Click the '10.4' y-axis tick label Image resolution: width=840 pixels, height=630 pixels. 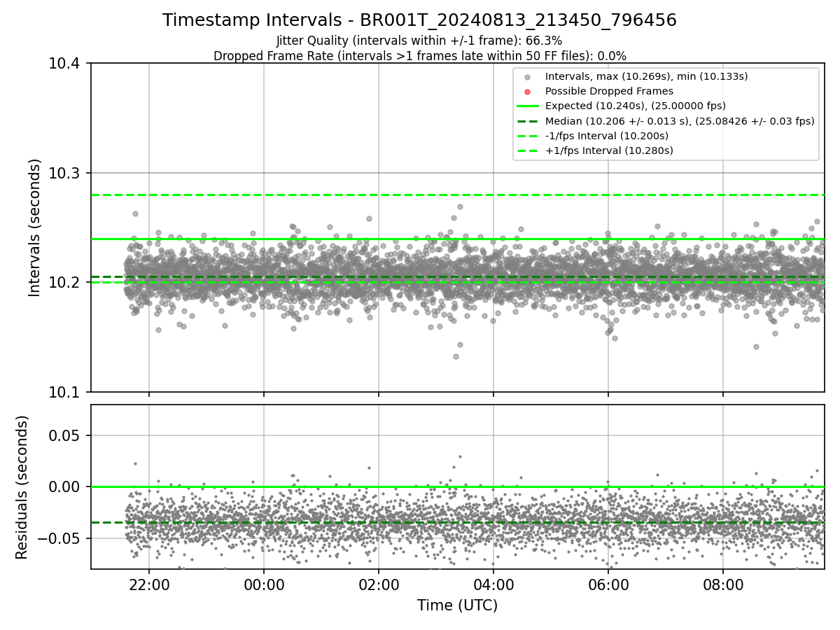click(x=66, y=64)
